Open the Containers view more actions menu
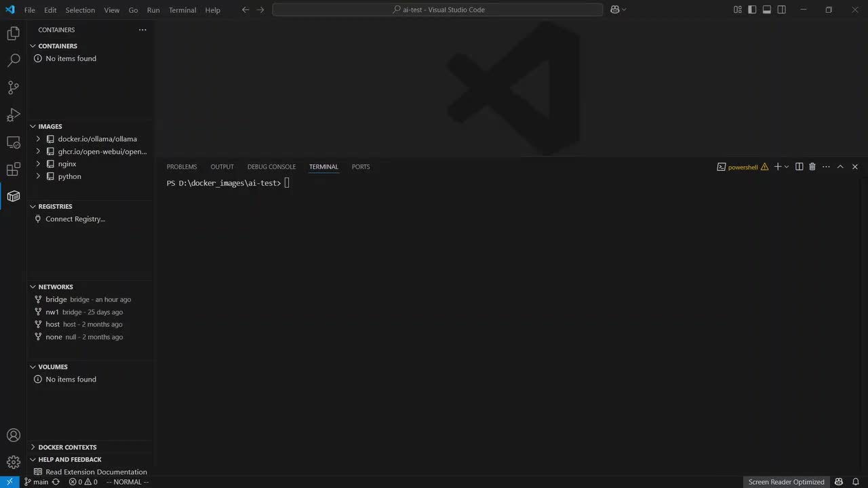868x488 pixels. coord(142,30)
